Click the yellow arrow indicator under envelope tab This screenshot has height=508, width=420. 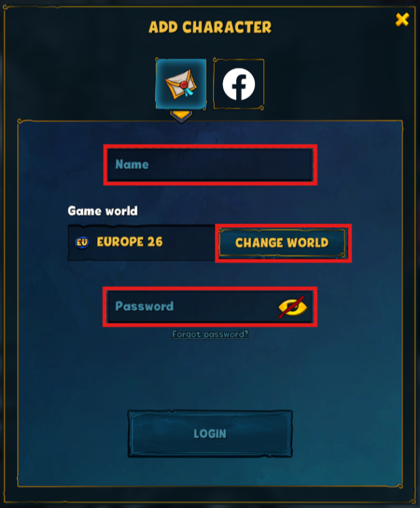(x=181, y=117)
